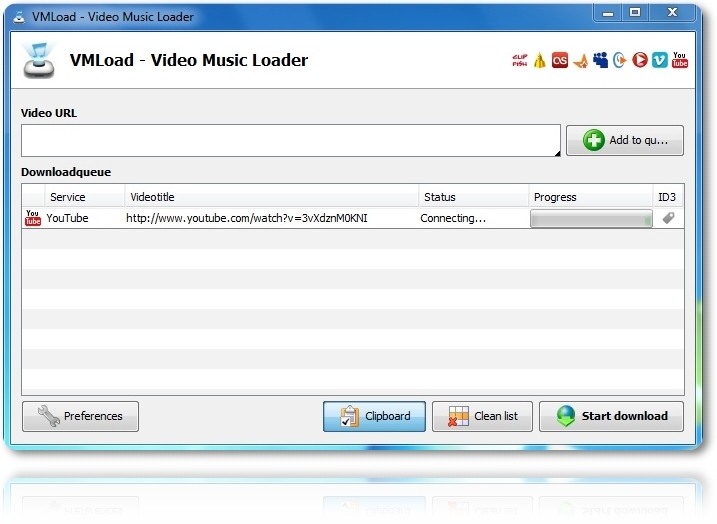This screenshot has height=524, width=717.
Task: Click the Vimeo service icon
Action: [x=659, y=60]
